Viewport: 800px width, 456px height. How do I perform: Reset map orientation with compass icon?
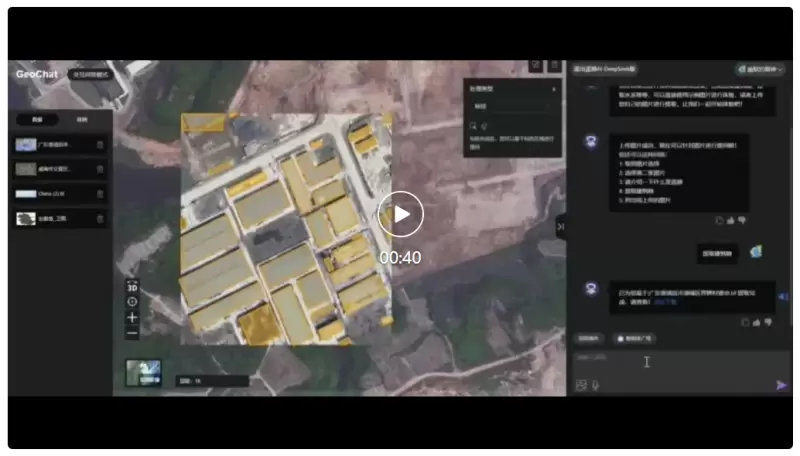132,301
